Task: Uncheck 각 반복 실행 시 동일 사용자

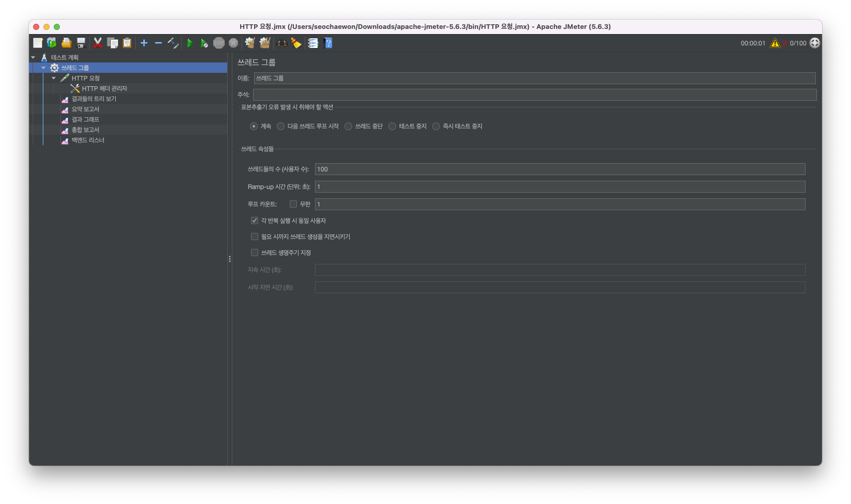Action: pyautogui.click(x=255, y=220)
